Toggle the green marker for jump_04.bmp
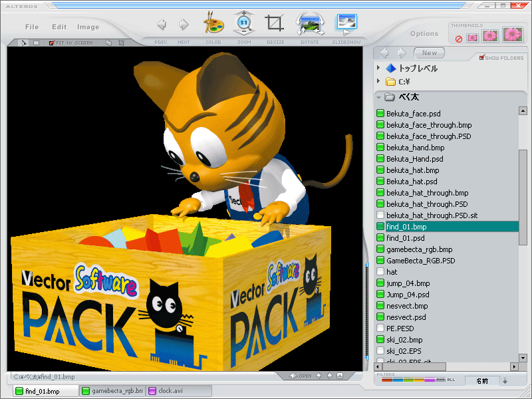532x399 pixels. (380, 283)
